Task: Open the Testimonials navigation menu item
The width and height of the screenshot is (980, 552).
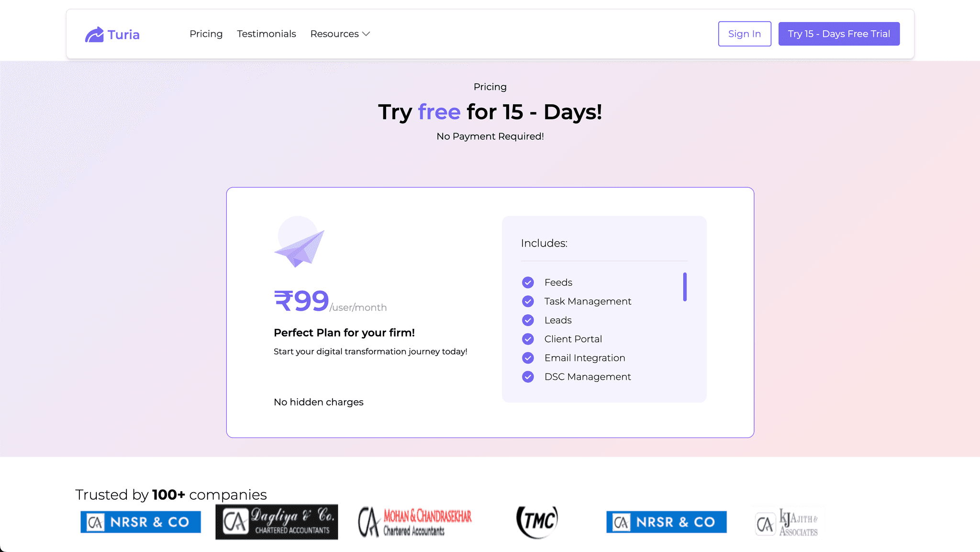Action: [x=267, y=34]
